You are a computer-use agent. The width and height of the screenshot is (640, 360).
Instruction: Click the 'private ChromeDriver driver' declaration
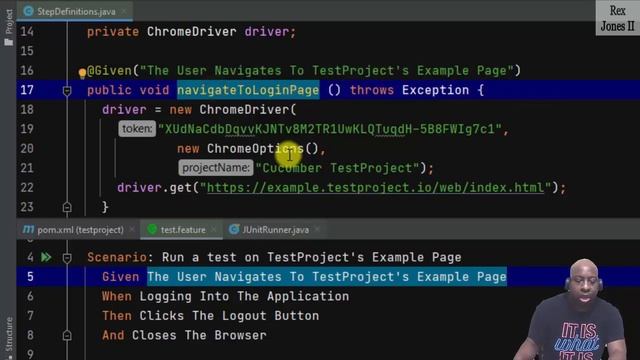click(x=191, y=32)
